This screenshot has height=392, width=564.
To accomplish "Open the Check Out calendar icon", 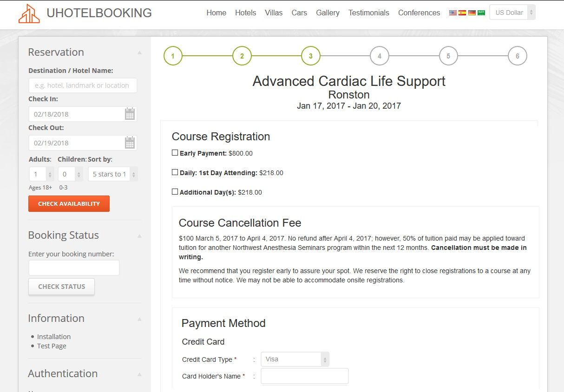I will point(130,143).
